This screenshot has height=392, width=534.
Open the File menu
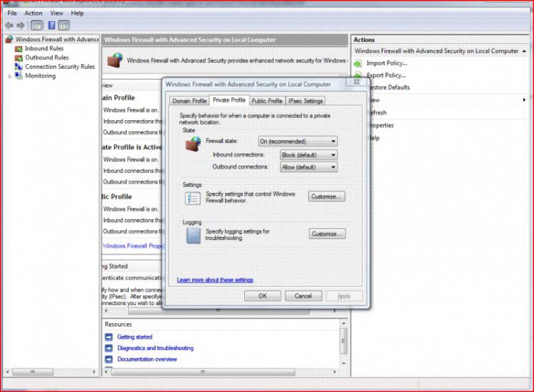point(12,14)
